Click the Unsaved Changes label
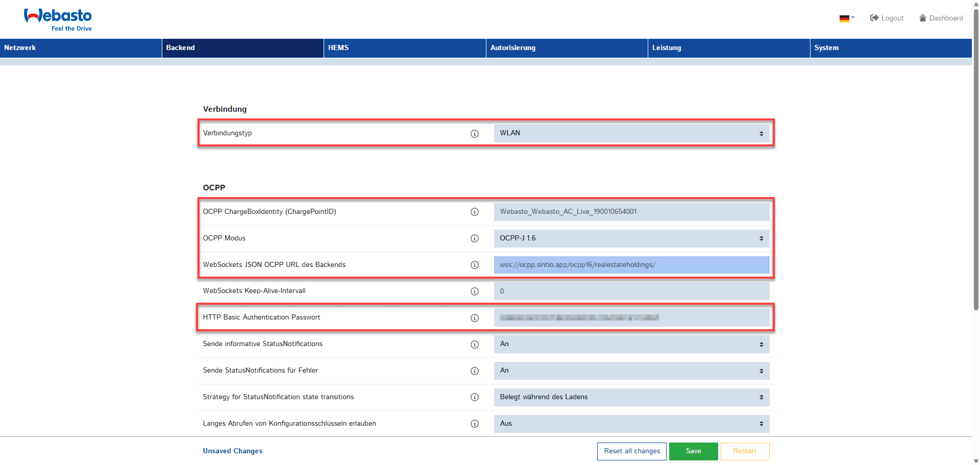This screenshot has width=980, height=465. click(x=233, y=451)
